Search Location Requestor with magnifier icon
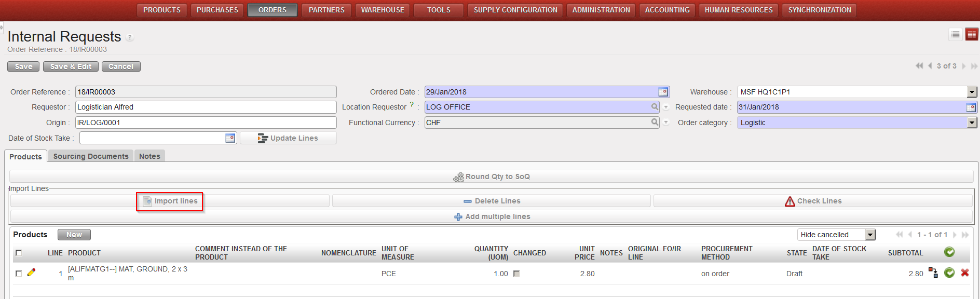 [655, 107]
